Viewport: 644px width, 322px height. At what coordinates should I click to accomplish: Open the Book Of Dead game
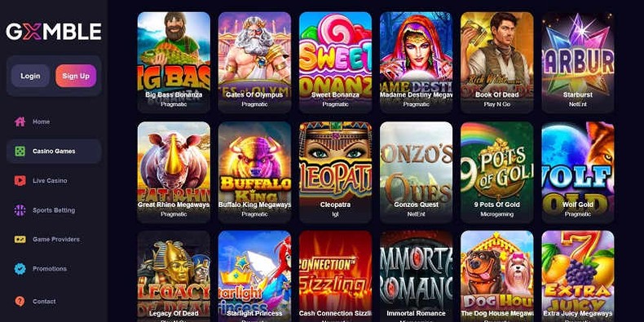click(x=497, y=62)
